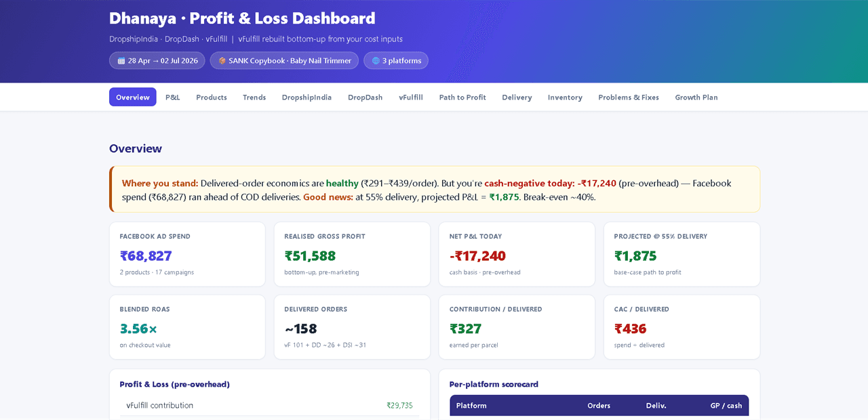Click the Blended ROAS card
The image size is (868, 420).
(187, 327)
